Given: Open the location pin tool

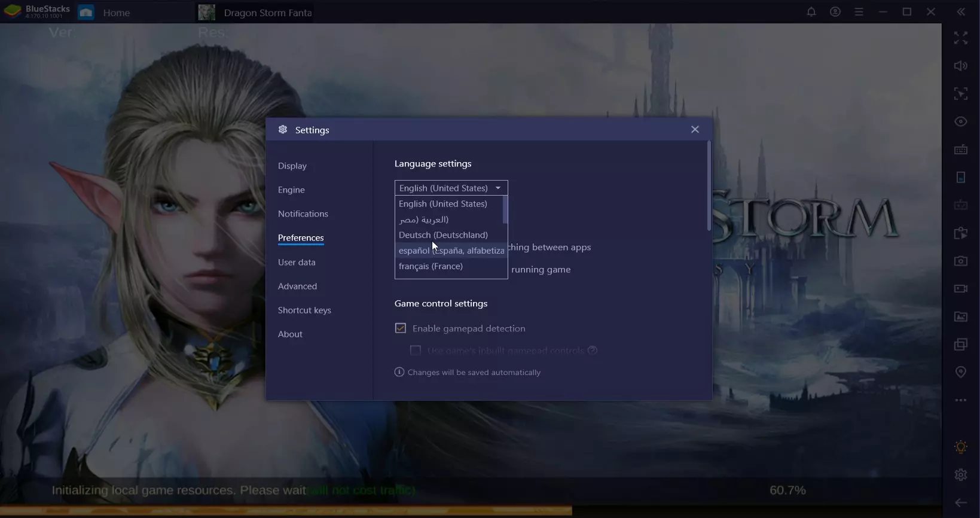Looking at the screenshot, I should point(960,372).
